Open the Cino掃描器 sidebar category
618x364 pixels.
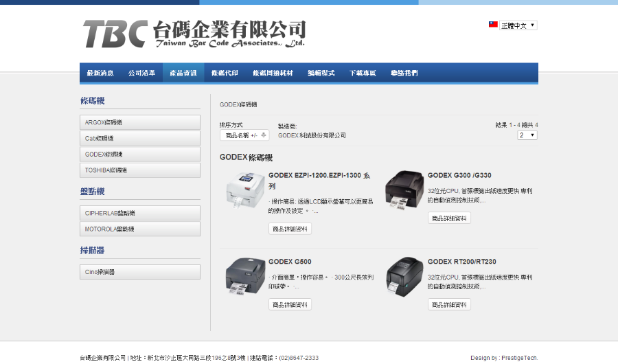[x=140, y=272]
